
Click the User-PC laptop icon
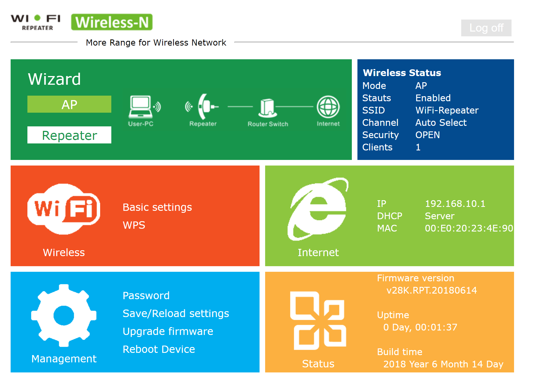(143, 107)
